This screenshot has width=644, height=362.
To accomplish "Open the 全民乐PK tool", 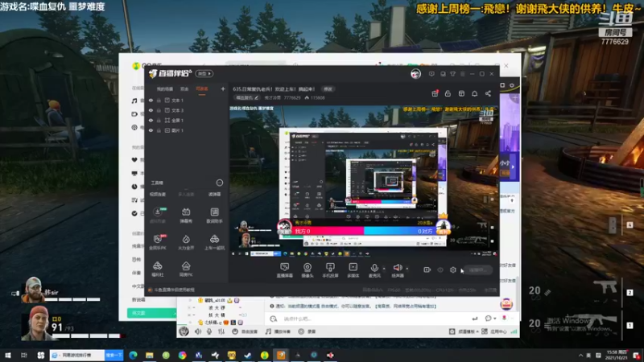I will coord(158,242).
